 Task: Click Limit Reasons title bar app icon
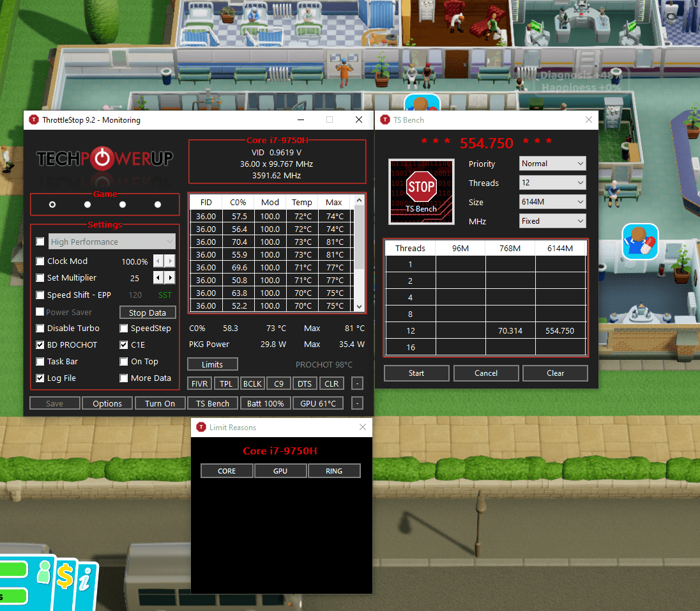(x=201, y=427)
